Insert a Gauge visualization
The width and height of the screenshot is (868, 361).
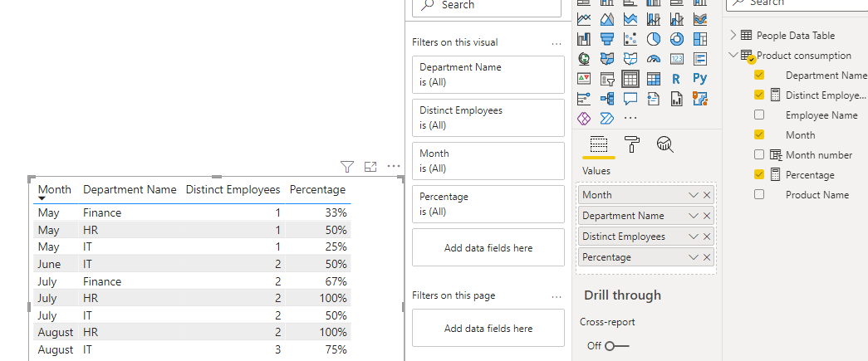(654, 59)
